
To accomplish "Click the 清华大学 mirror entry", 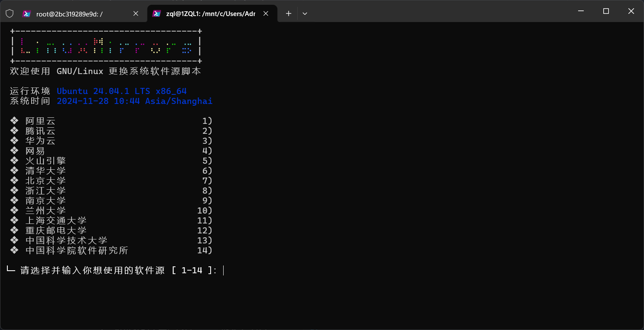I will 46,171.
